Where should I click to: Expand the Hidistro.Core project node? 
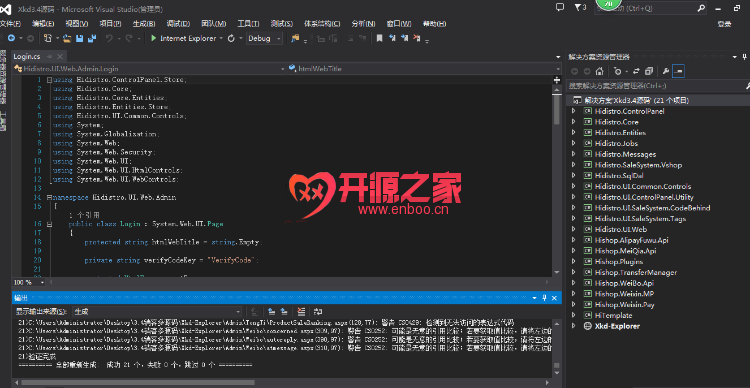pos(574,122)
